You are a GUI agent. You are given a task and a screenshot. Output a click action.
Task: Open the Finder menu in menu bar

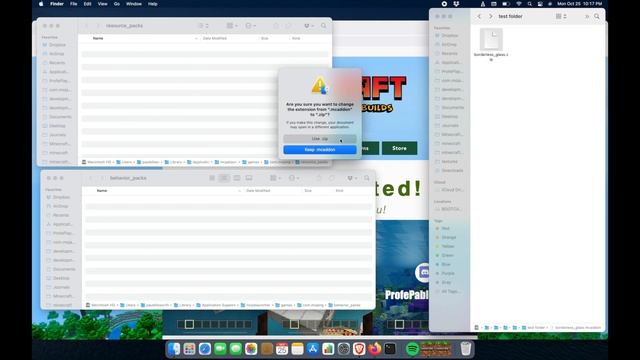tap(57, 4)
